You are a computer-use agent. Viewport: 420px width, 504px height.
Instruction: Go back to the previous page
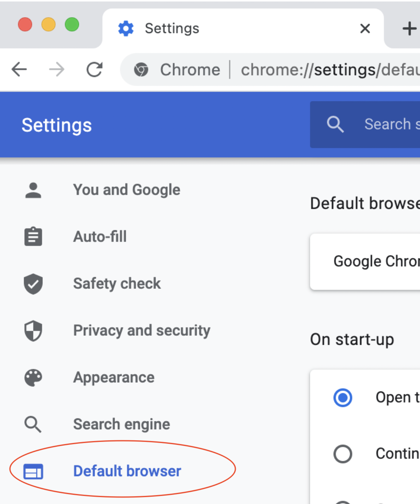tap(19, 70)
